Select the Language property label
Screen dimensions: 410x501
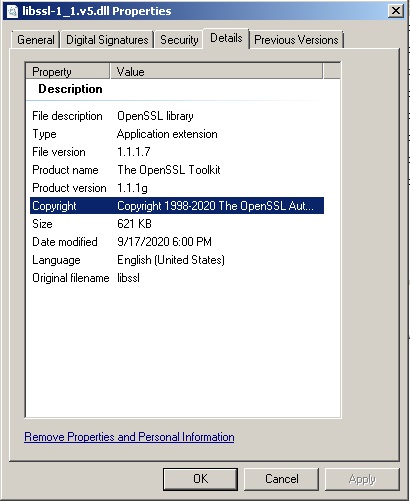click(56, 260)
